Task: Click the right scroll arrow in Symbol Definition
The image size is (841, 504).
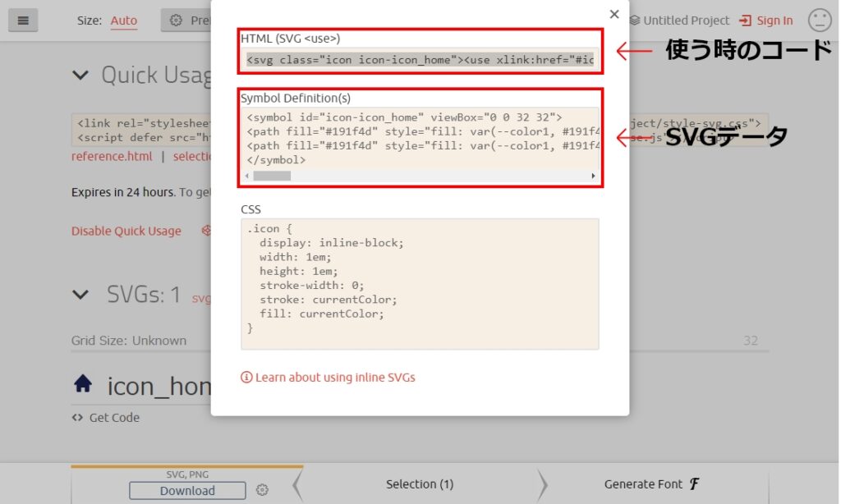Action: pyautogui.click(x=593, y=176)
